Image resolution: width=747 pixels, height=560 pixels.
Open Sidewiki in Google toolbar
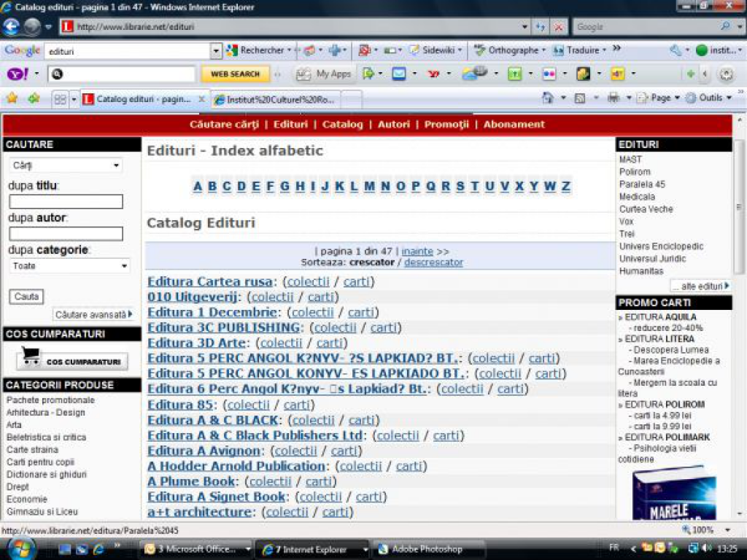(436, 50)
